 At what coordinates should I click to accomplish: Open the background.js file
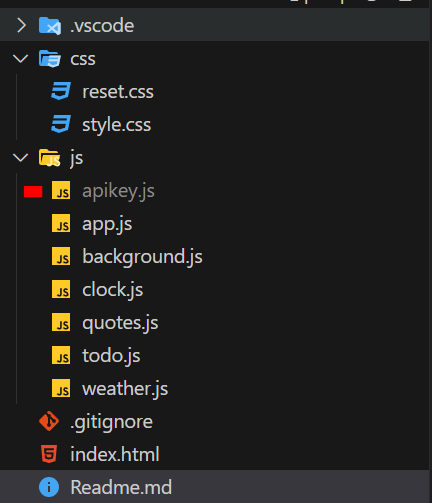pyautogui.click(x=142, y=257)
